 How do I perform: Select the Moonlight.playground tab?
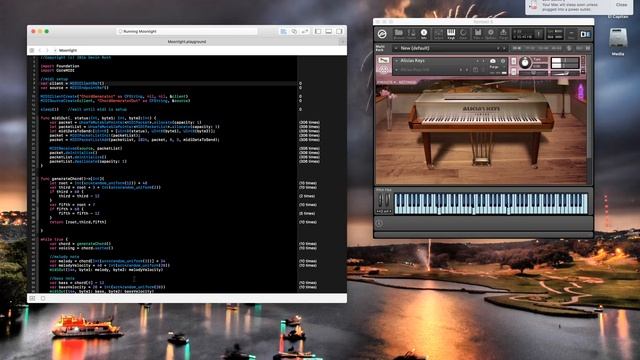point(187,42)
